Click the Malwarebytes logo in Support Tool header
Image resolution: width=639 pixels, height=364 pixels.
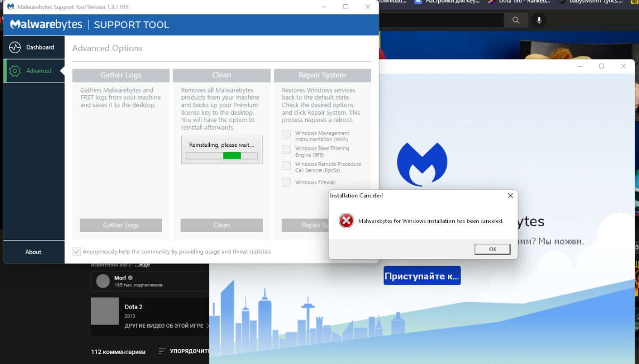click(46, 24)
